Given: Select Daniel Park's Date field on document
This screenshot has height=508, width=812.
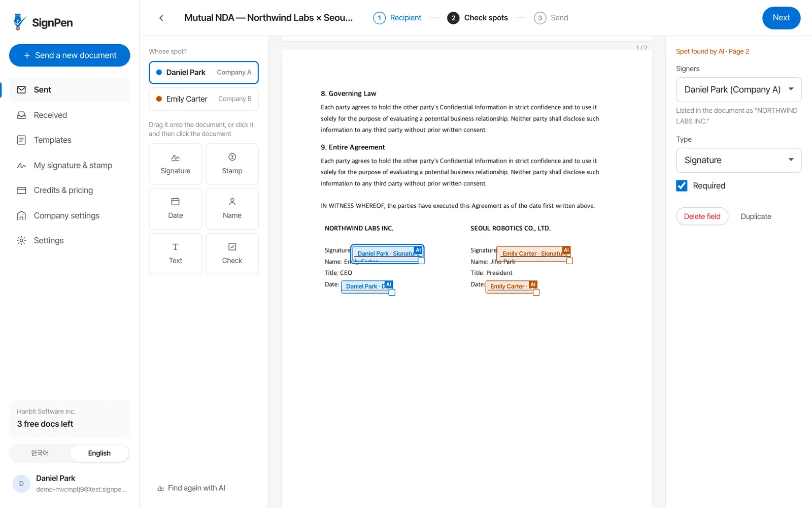Looking at the screenshot, I should pyautogui.click(x=367, y=287).
